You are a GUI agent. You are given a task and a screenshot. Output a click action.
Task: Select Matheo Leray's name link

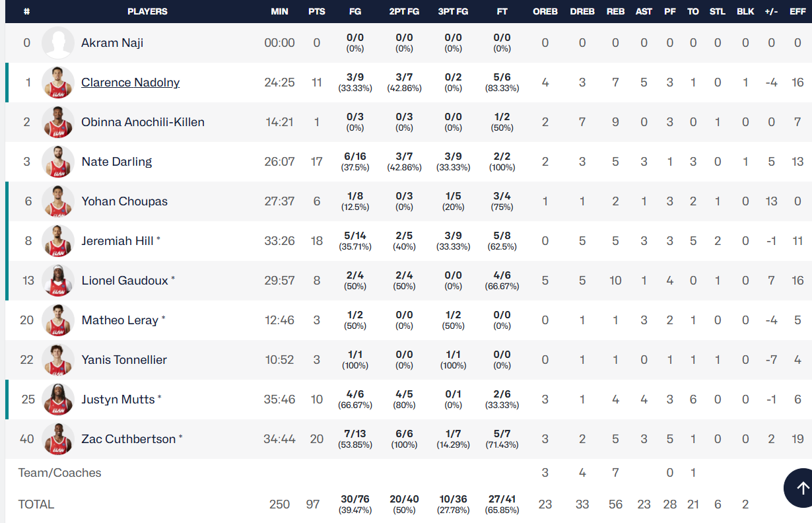119,320
